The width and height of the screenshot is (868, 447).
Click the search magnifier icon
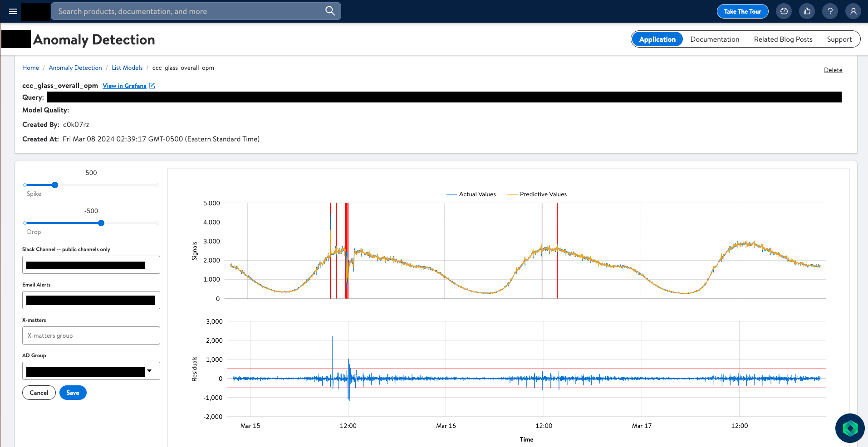(x=330, y=11)
